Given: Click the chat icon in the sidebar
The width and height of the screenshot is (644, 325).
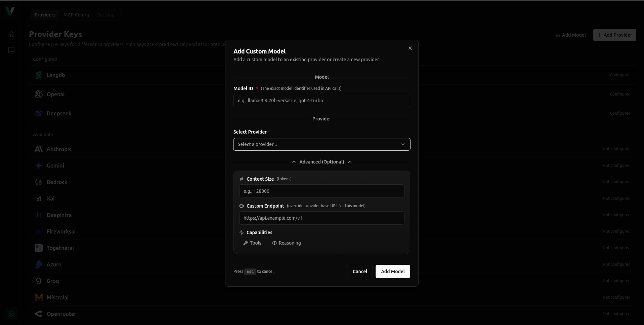Looking at the screenshot, I should point(11,50).
